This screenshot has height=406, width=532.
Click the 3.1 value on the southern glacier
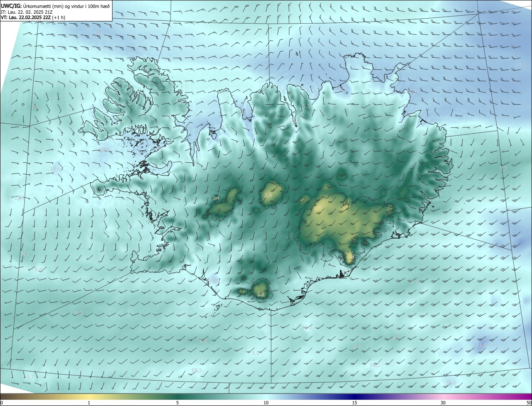click(261, 294)
